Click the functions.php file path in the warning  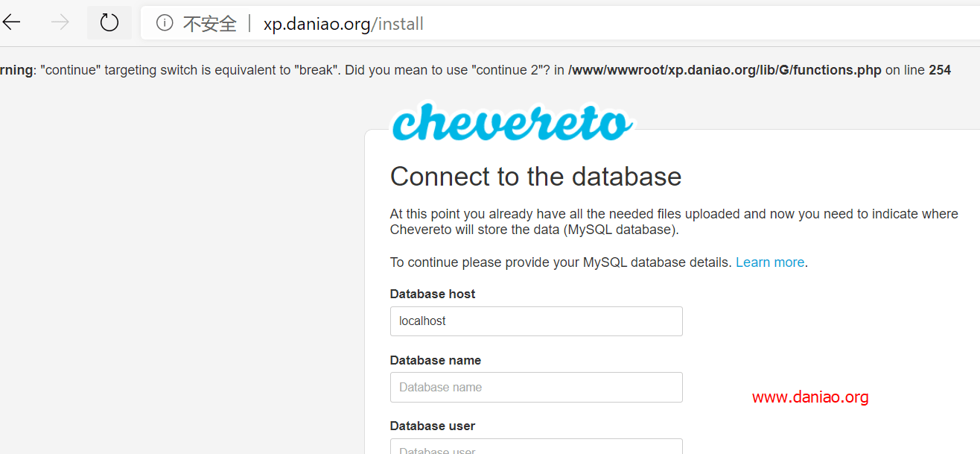725,70
